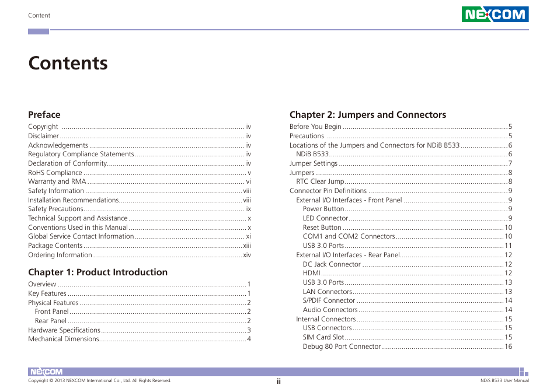Open Hardware Specifications entry
557x392 pixels.
tap(140, 330)
